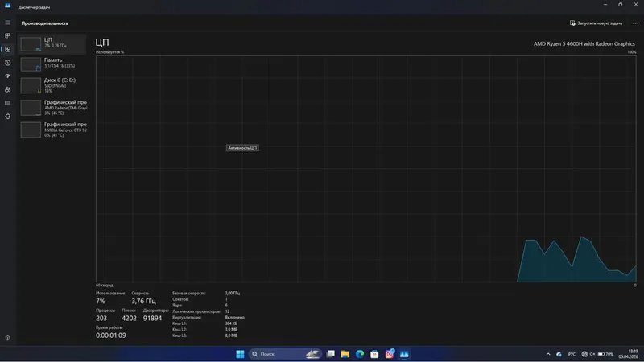Select the Performance page icon in sidebar
This screenshot has height=362, width=644.
pyautogui.click(x=7, y=49)
